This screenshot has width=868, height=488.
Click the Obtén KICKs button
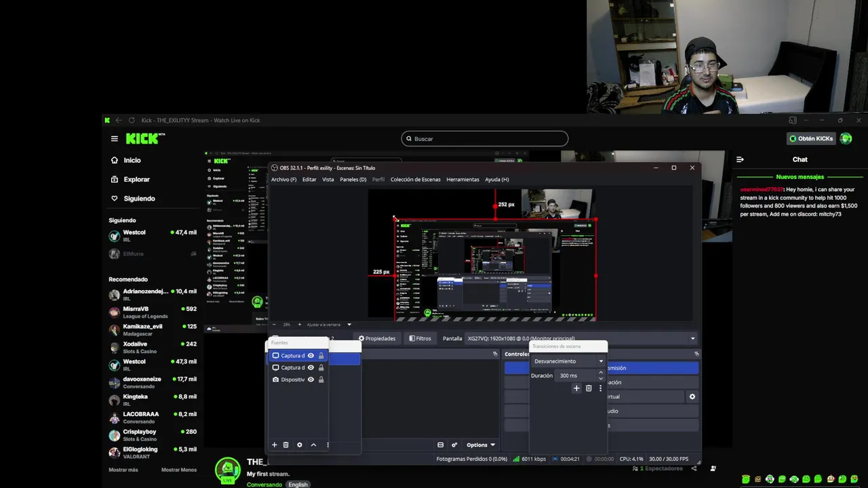(811, 138)
